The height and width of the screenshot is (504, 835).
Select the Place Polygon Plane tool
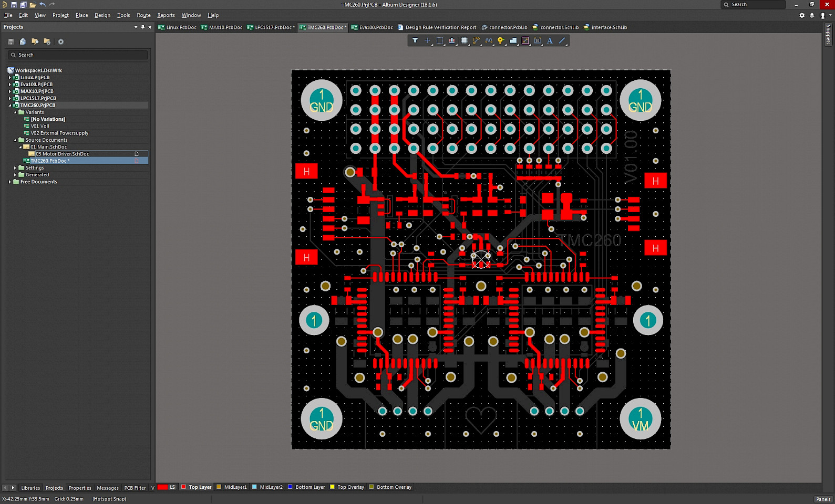pos(513,40)
